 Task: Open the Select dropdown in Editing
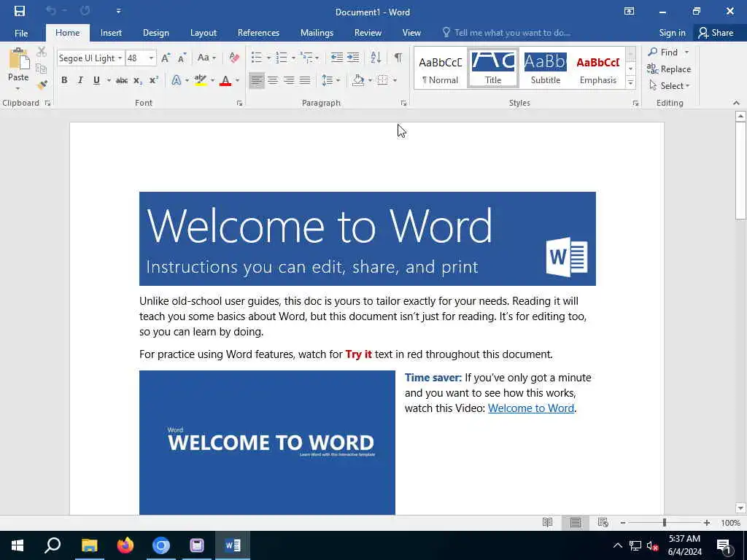pyautogui.click(x=670, y=86)
